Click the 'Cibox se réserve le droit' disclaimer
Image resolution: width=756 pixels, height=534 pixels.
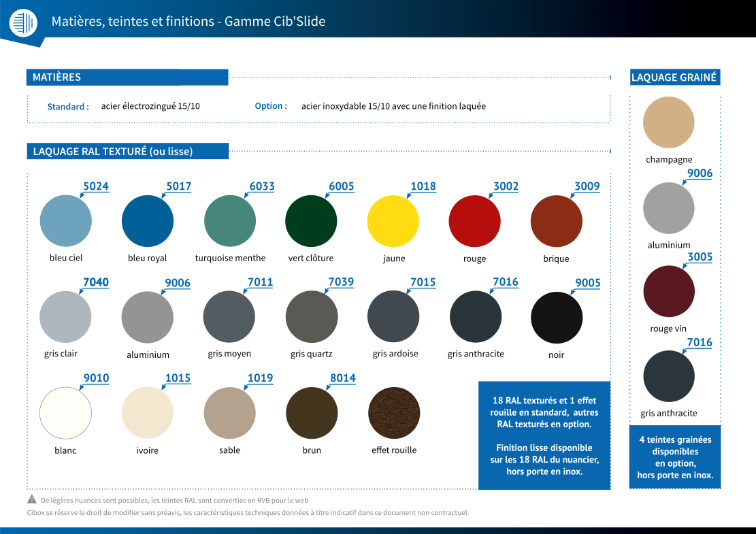click(x=247, y=512)
